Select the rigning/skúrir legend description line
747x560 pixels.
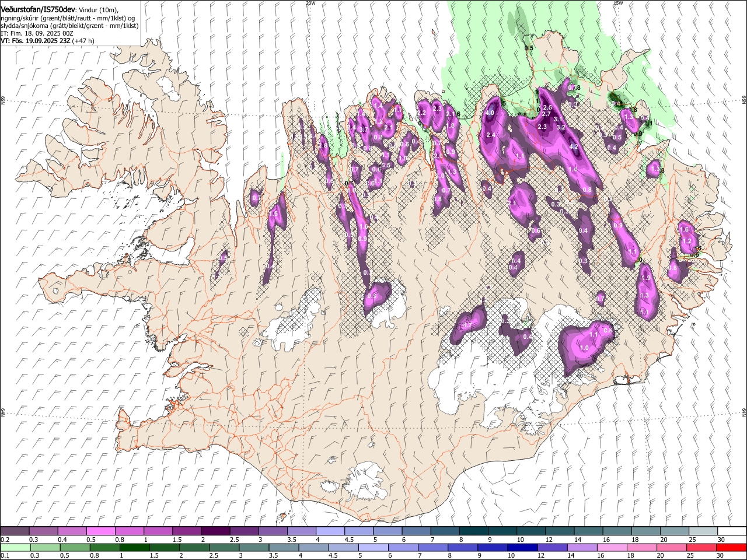click(x=68, y=18)
